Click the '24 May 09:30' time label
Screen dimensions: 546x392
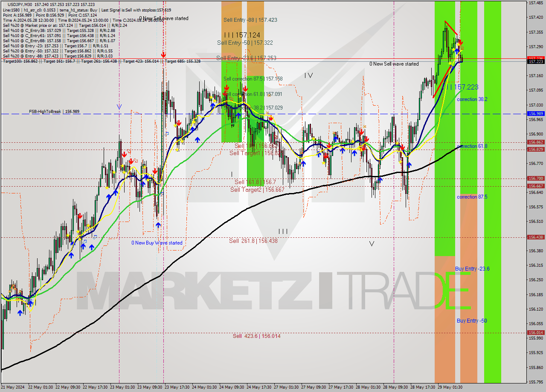pyautogui.click(x=231, y=387)
